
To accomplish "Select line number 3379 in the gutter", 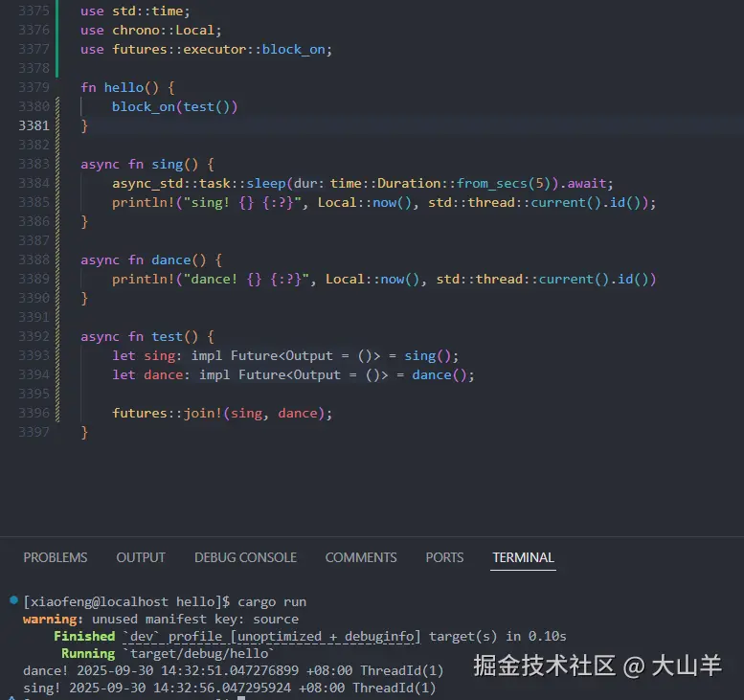I will [34, 87].
